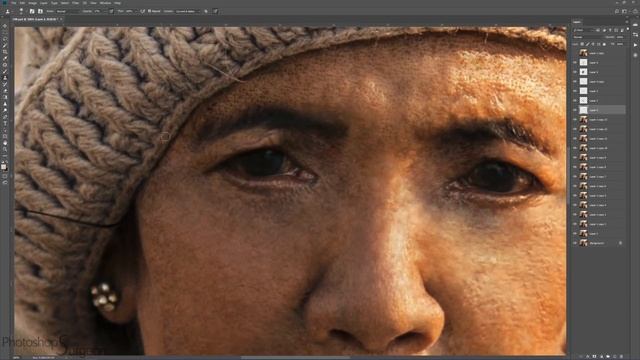Open the Edit menu
Screen dimensions: 640x360
[23, 3]
